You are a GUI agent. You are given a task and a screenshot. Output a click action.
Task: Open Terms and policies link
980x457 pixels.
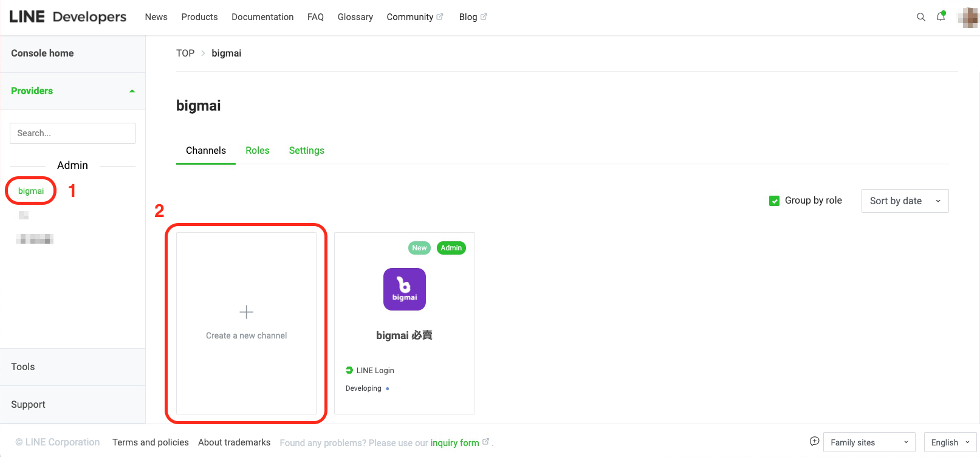[151, 442]
